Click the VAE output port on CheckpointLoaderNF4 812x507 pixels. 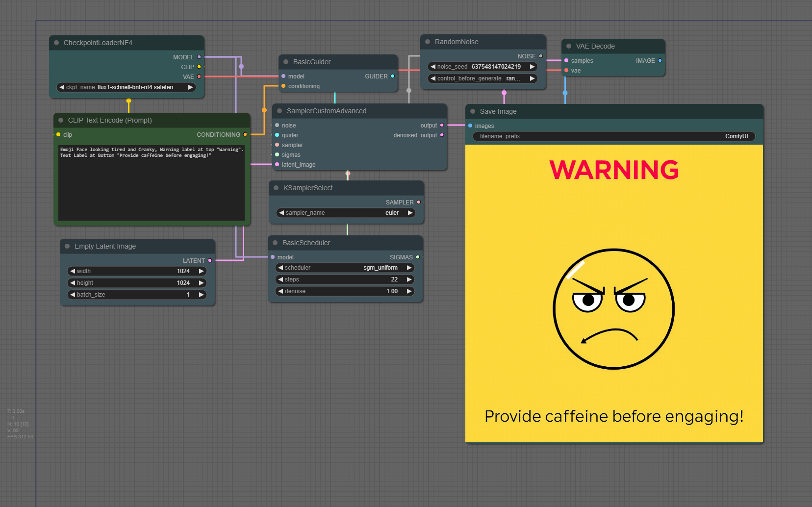pyautogui.click(x=199, y=76)
